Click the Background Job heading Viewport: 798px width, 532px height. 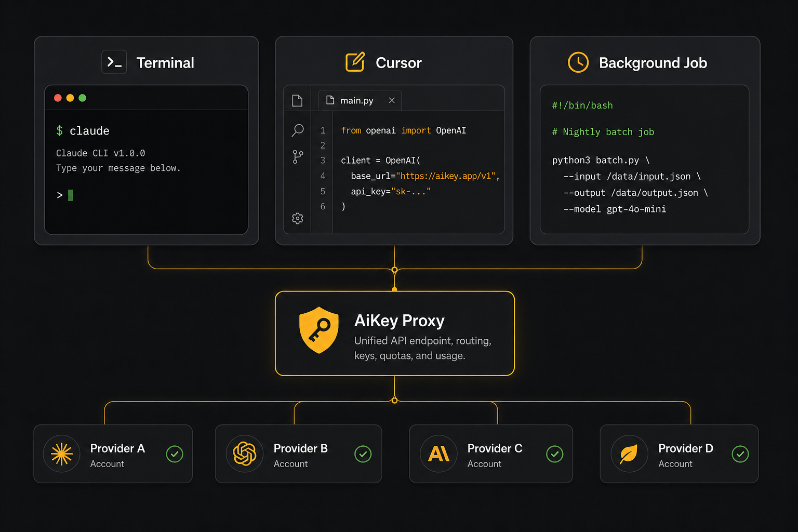pos(653,63)
